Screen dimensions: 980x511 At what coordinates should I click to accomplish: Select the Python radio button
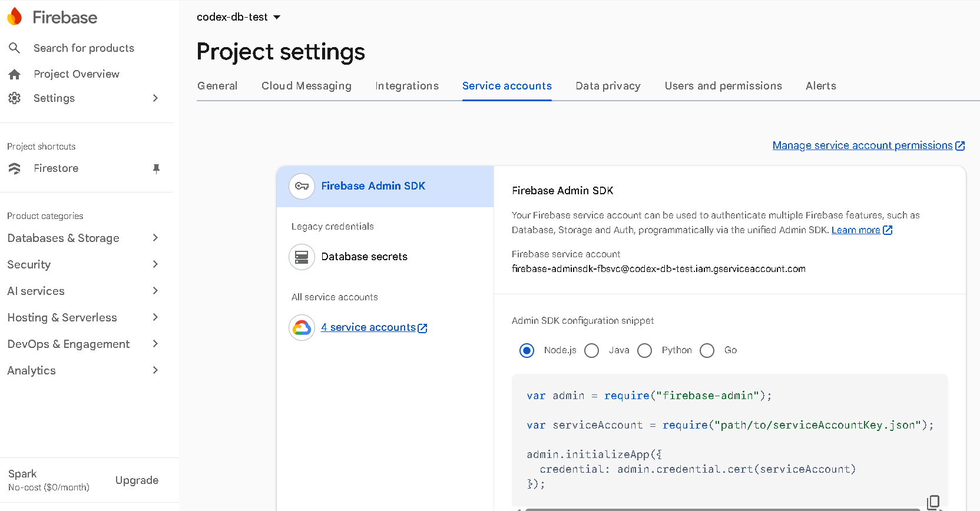click(645, 351)
